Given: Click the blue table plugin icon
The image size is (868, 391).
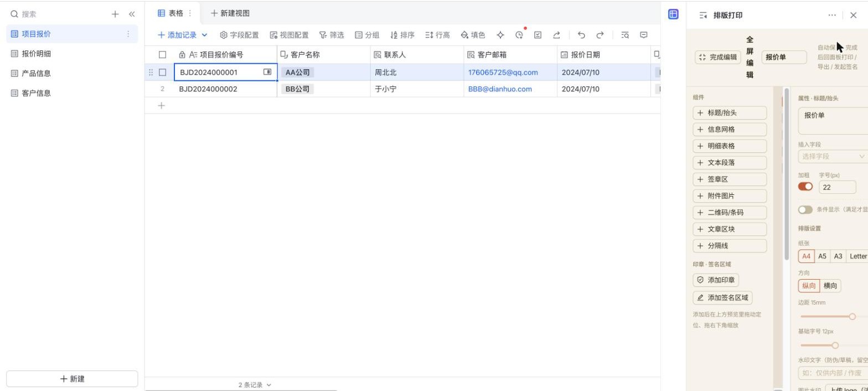Looking at the screenshot, I should pos(673,14).
